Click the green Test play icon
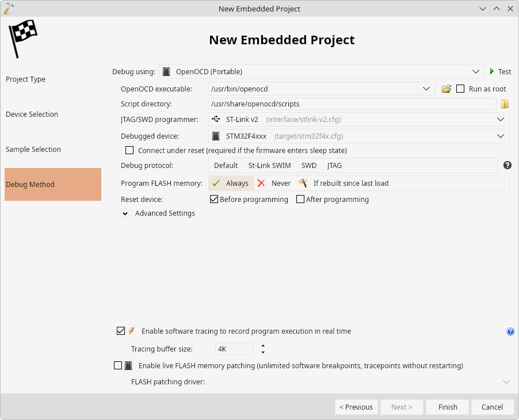Image resolution: width=519 pixels, height=420 pixels. click(x=492, y=71)
